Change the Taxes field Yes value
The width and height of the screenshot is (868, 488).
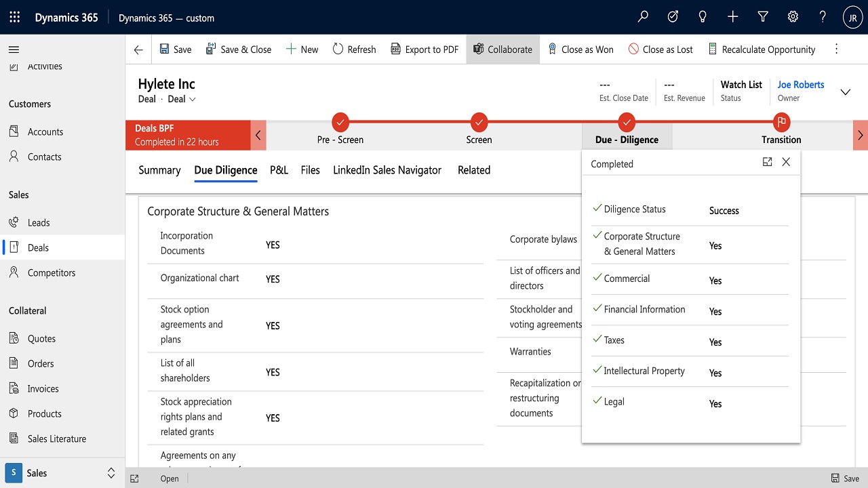[715, 342]
